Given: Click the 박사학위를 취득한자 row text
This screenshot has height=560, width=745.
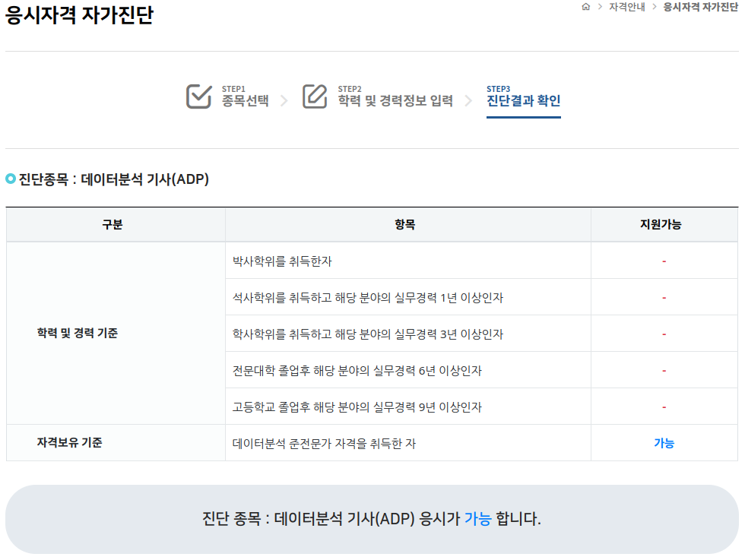Looking at the screenshot, I should 282,261.
